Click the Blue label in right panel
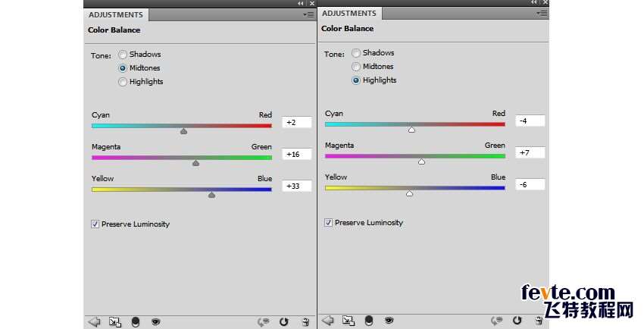This screenshot has width=644, height=329. (x=499, y=177)
